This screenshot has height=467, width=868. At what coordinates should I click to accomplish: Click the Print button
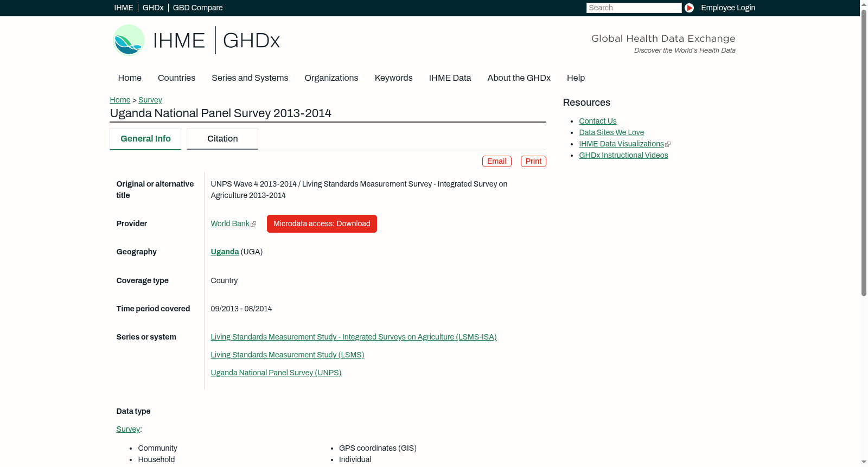tap(533, 161)
